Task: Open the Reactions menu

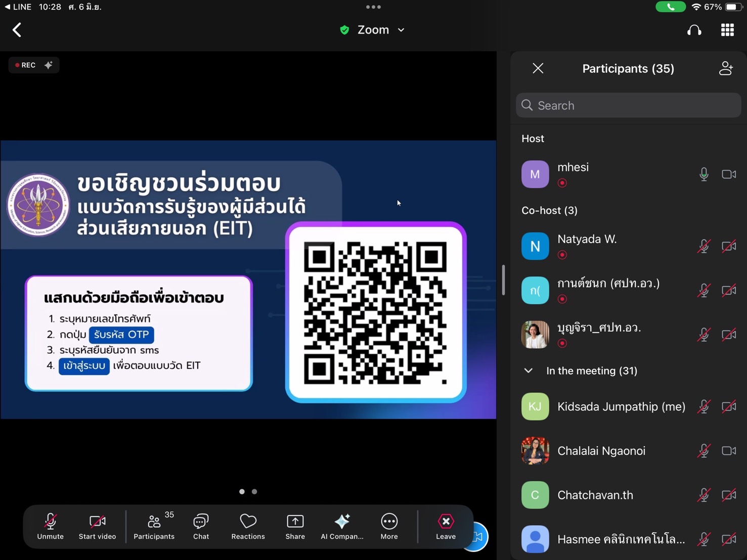Action: pos(248,526)
